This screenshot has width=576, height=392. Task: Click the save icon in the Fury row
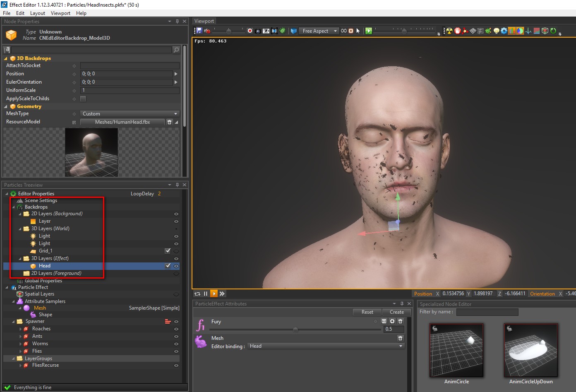pyautogui.click(x=384, y=321)
